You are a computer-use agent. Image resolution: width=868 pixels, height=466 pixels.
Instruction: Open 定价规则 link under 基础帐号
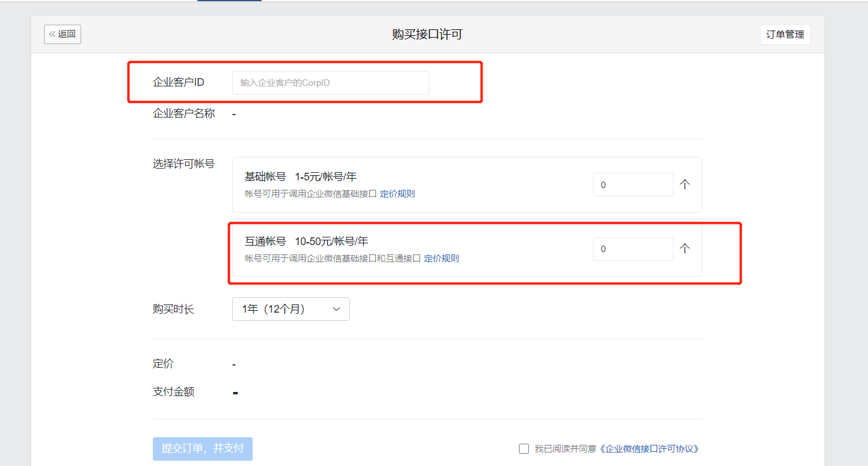coord(397,194)
